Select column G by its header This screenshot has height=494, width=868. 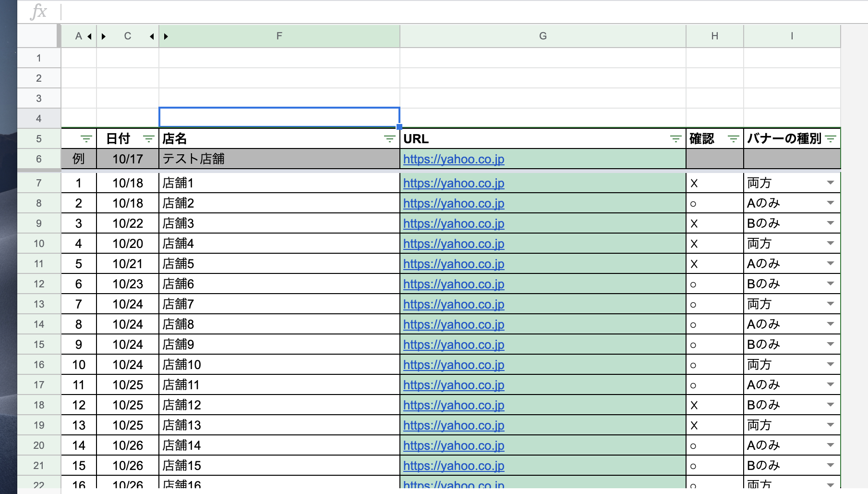(x=542, y=36)
